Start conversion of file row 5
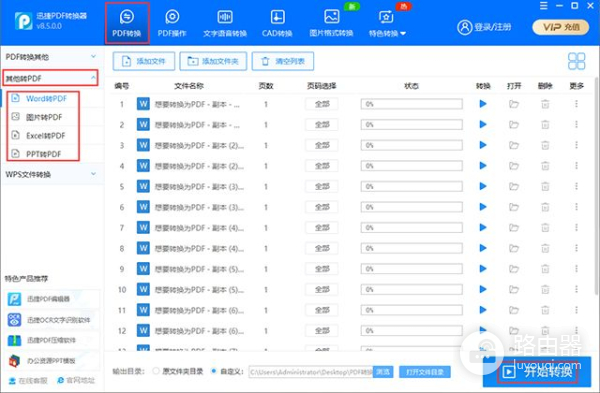Screen dimensions: 600x393 coord(483,186)
